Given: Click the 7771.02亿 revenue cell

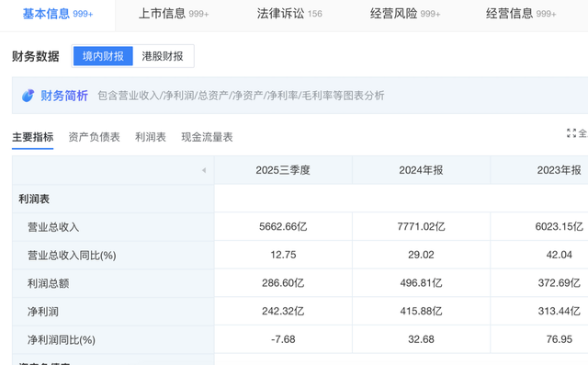Looking at the screenshot, I should pyautogui.click(x=421, y=226).
